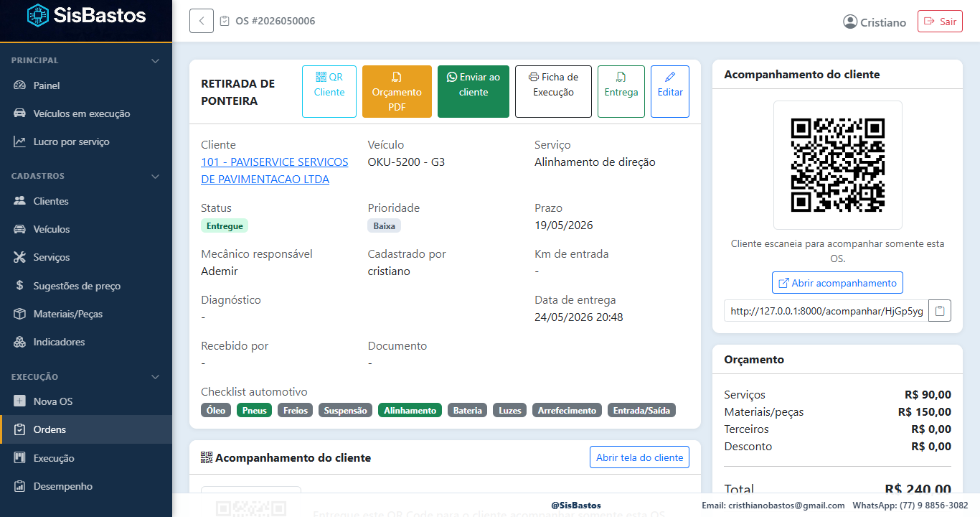Collapse the PRINCIPAL section chevron
This screenshot has height=517, width=980.
pyautogui.click(x=155, y=60)
